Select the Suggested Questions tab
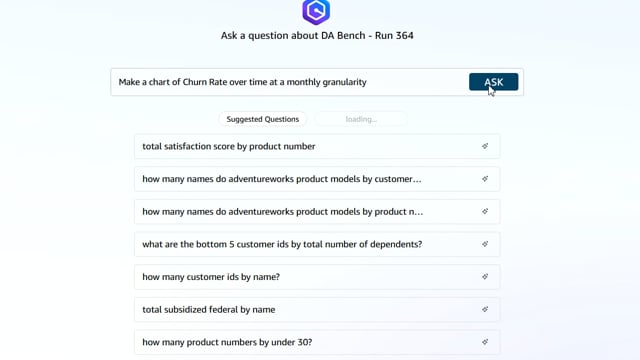This screenshot has height=360, width=640. (262, 119)
